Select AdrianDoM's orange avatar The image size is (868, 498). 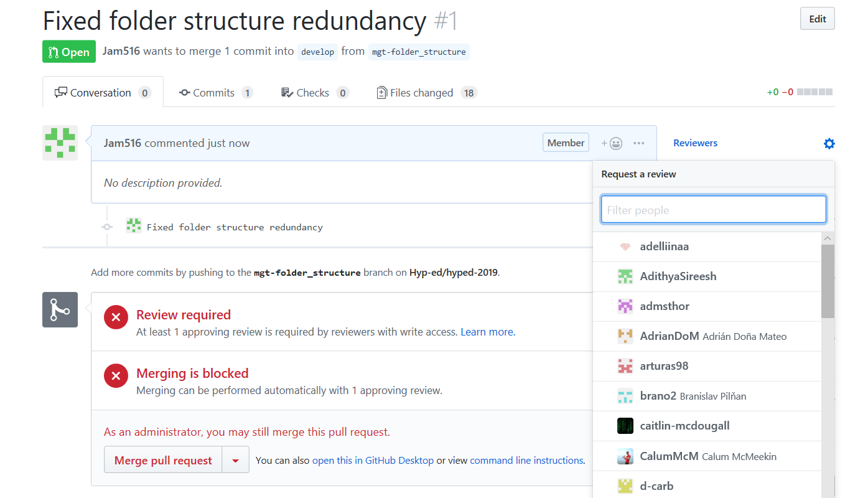[625, 336]
